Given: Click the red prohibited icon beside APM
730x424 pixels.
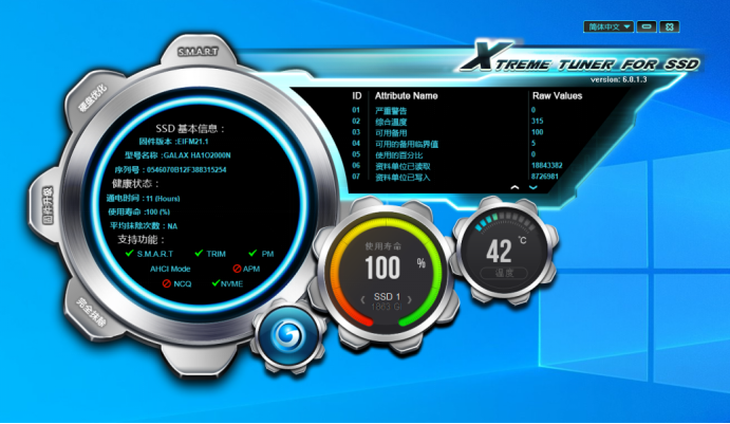Looking at the screenshot, I should 237,269.
